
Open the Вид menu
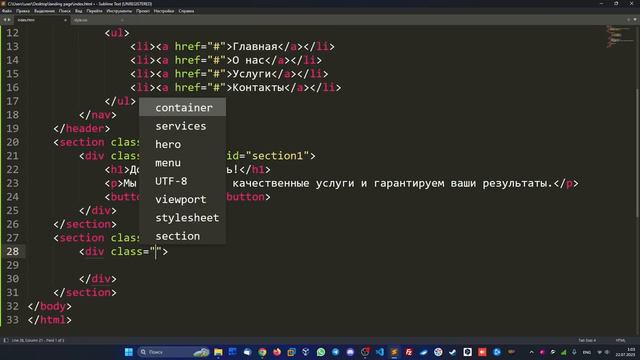coord(79,11)
